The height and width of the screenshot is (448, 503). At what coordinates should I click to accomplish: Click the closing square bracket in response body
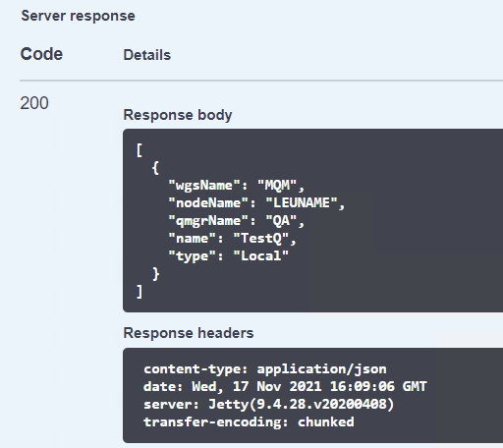pyautogui.click(x=140, y=292)
